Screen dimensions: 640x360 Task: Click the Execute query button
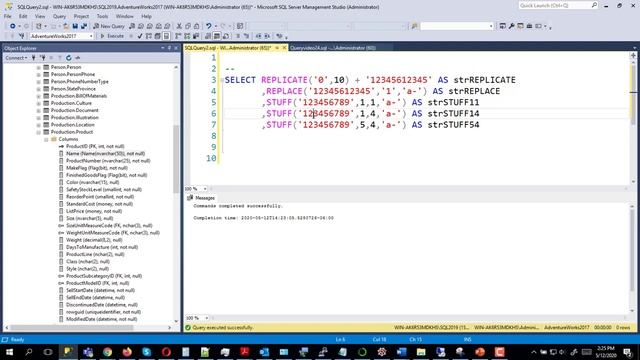point(112,36)
